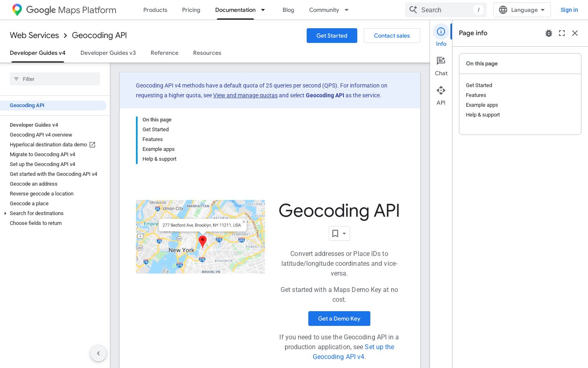This screenshot has height=368, width=588.
Task: Expand the bookmark dropdown arrow
Action: click(344, 233)
